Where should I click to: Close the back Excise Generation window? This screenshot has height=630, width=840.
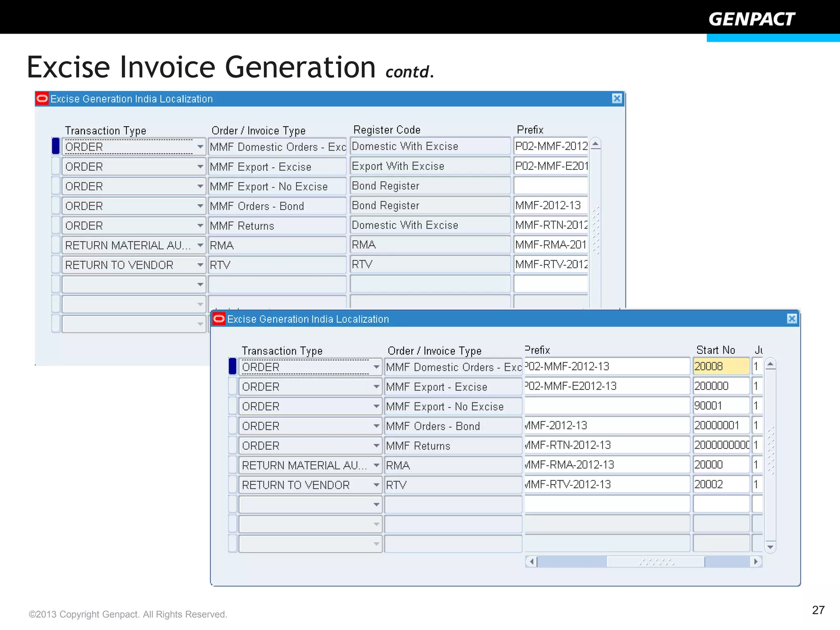tap(617, 98)
